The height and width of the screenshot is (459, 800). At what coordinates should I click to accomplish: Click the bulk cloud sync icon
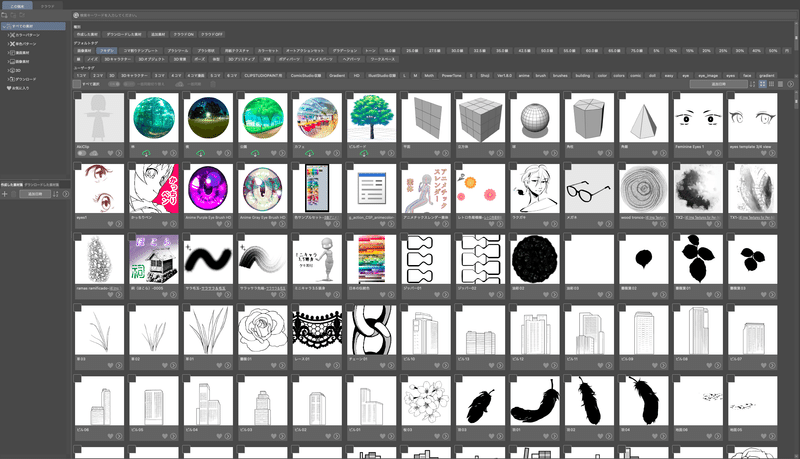point(179,84)
